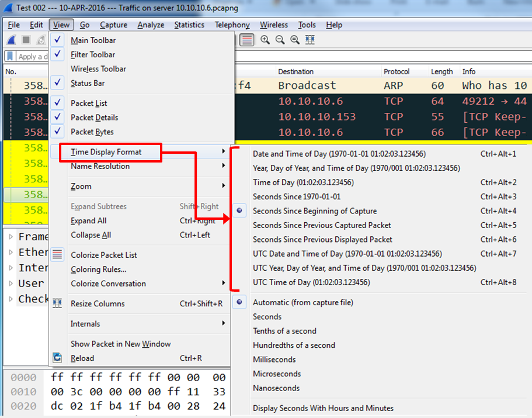Open the Telephony menu
This screenshot has width=532, height=418.
(x=232, y=25)
